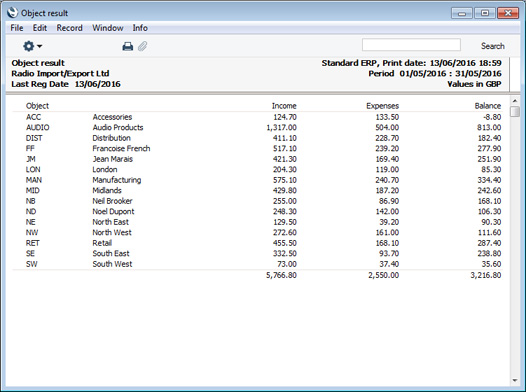526x392 pixels.
Task: Click the paperclip attachments icon
Action: click(143, 46)
